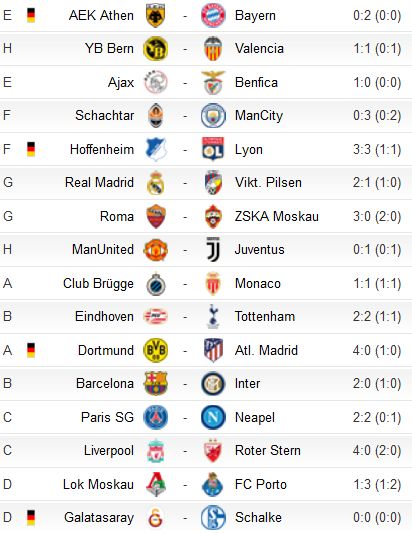Click German flag beside Hoffenheim row
Viewport: 412px width, 533px height.
31,149
